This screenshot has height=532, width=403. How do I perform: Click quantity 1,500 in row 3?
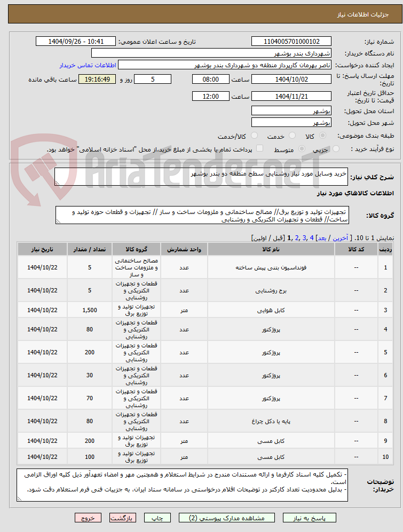(90, 310)
